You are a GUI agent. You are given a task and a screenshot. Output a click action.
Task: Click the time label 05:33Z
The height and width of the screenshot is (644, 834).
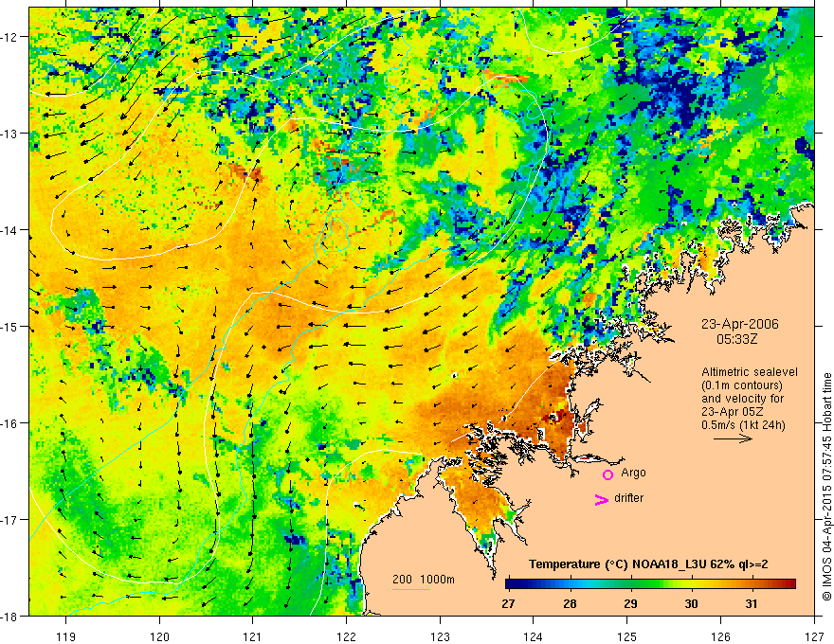(737, 339)
